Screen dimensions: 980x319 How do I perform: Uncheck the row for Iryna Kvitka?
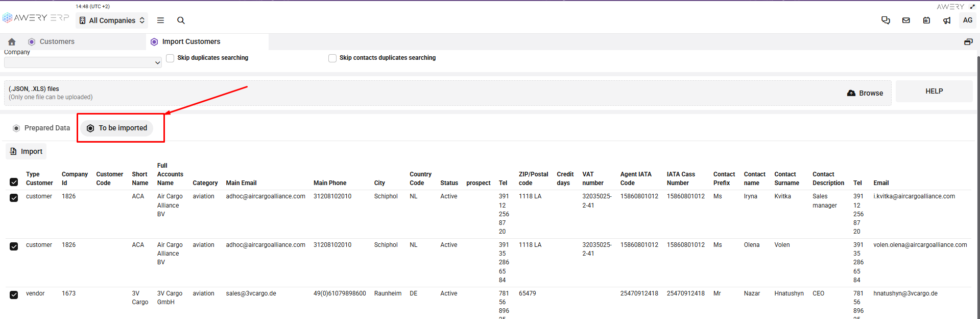14,198
